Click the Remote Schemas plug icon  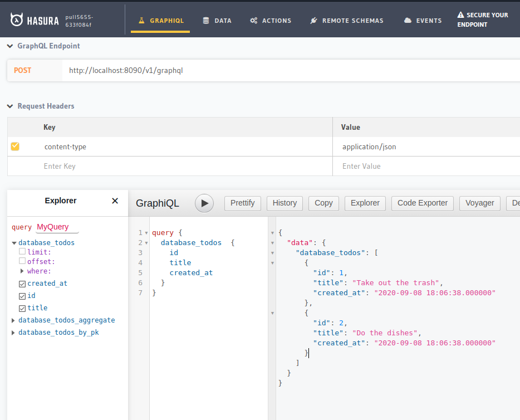tap(313, 21)
